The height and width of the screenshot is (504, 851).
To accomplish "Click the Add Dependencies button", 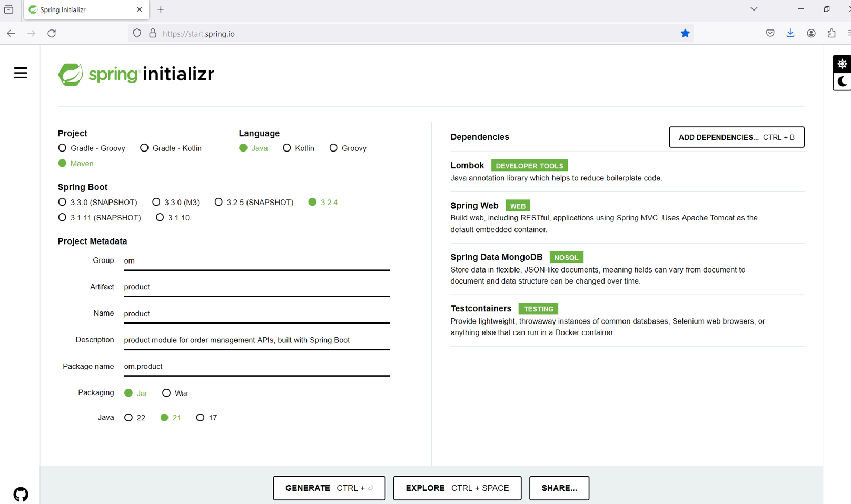I will [736, 137].
